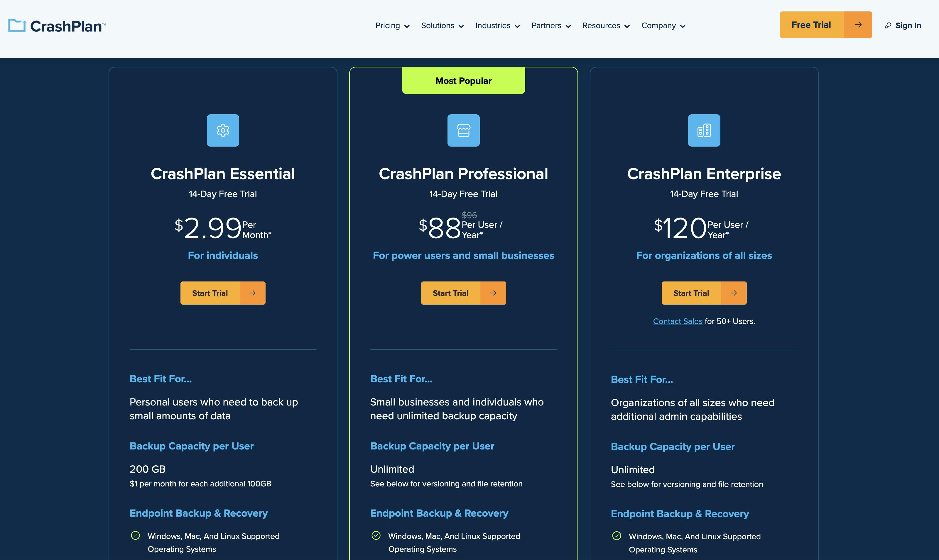The image size is (939, 560).
Task: Click the arrow icon on Essential Start Trial button
Action: tap(253, 293)
